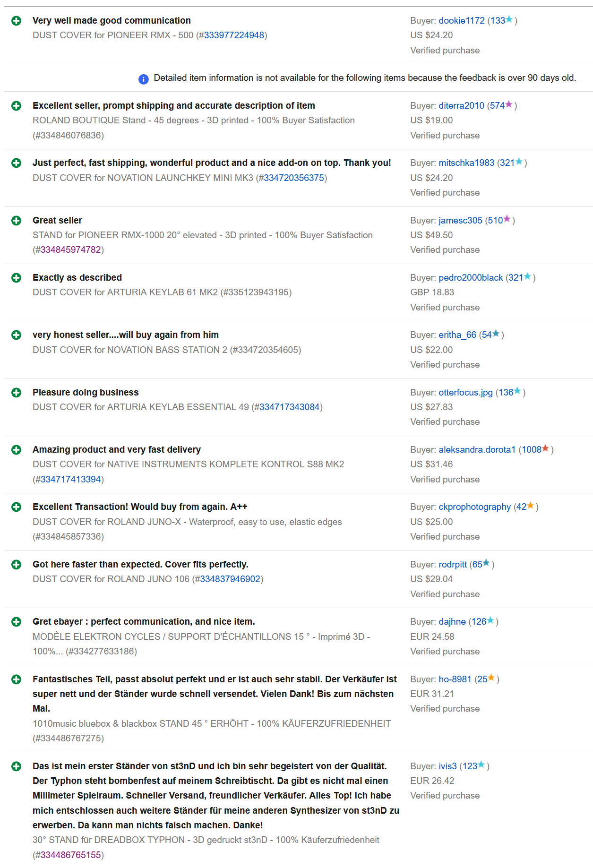Viewport: 593px width, 868px height.
Task: Click the star beside rodrpitt's score 65
Action: click(x=487, y=563)
